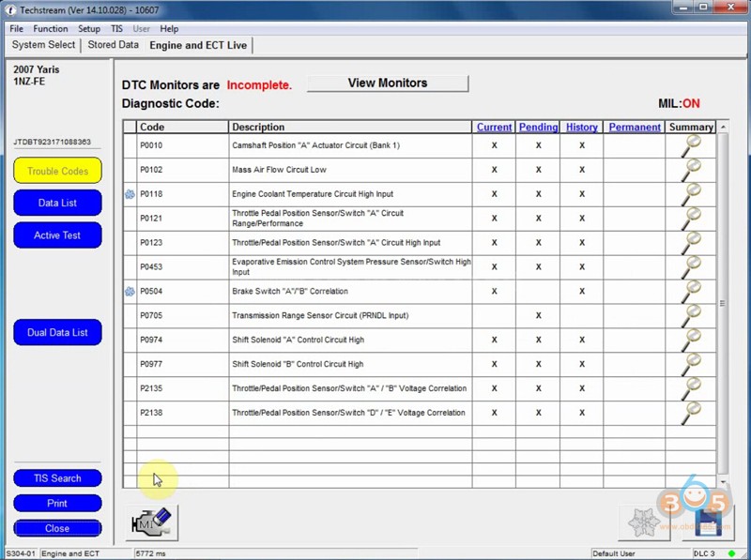The image size is (751, 560).
Task: Open summary magnifier for P0121
Action: coord(691,219)
